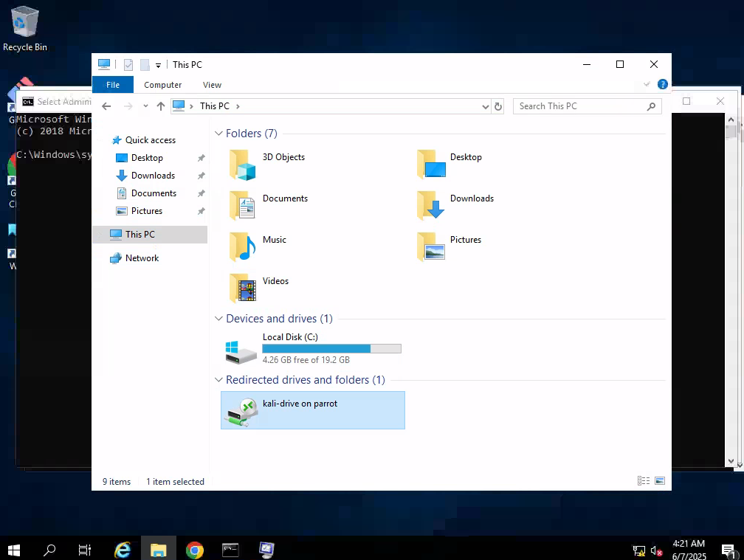
Task: Open the File Explorer Help icon
Action: (x=662, y=85)
